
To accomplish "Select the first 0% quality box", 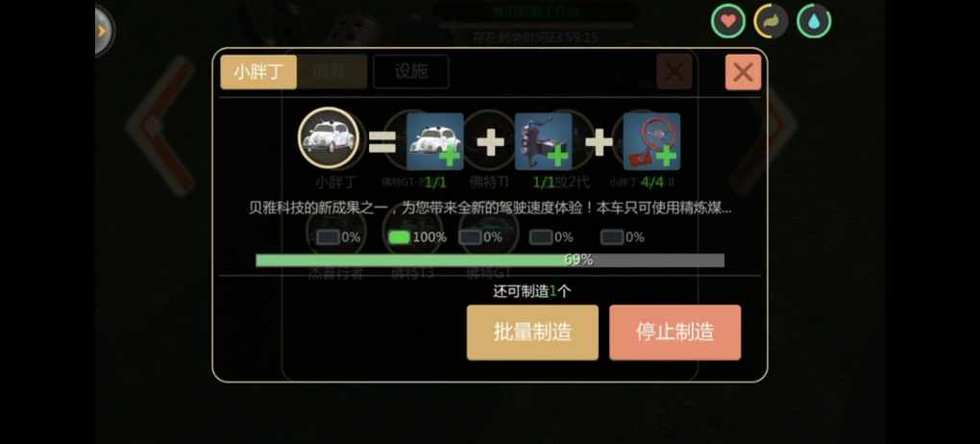I will coord(329,237).
